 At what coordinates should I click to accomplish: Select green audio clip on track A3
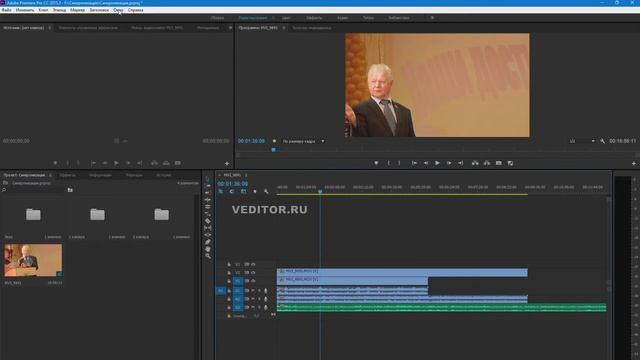(x=442, y=307)
